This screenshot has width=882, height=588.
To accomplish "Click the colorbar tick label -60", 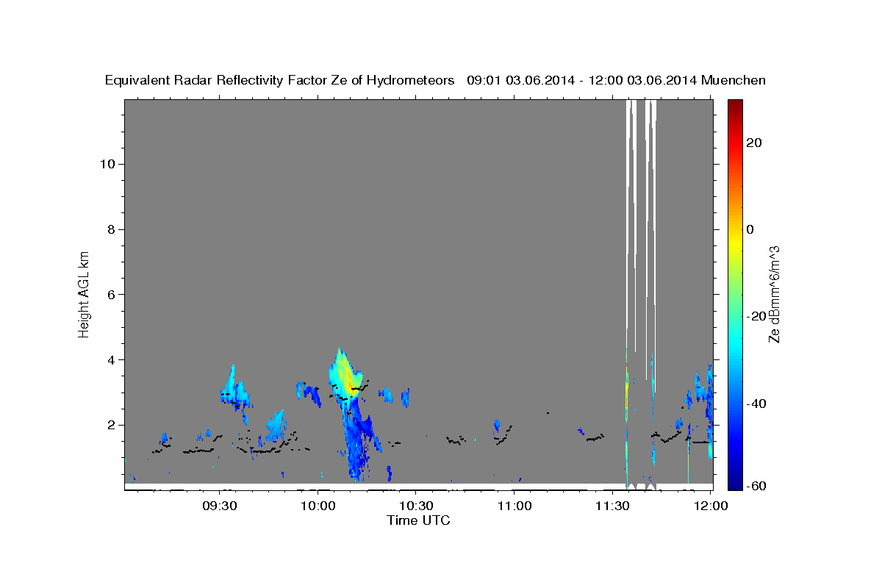I will tap(756, 486).
